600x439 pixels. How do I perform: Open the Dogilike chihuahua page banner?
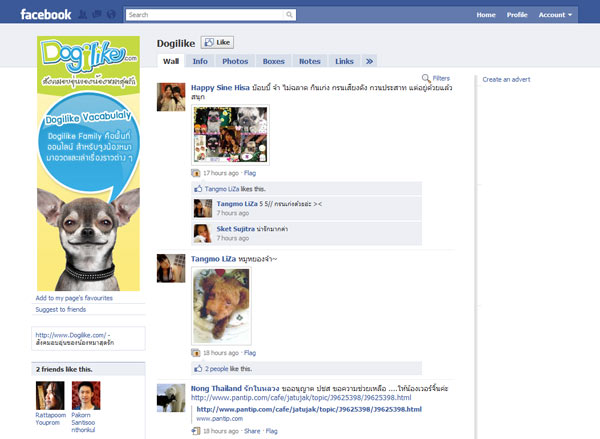[88, 163]
